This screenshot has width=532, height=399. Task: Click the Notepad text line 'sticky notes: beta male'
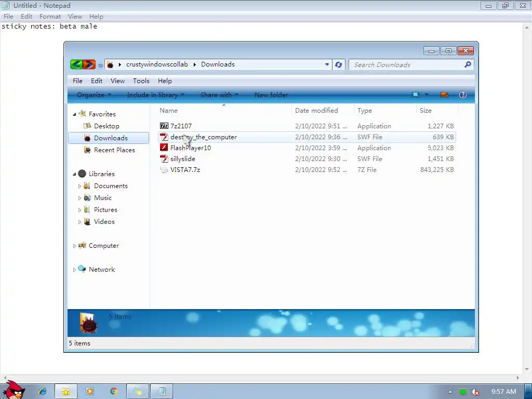point(49,26)
